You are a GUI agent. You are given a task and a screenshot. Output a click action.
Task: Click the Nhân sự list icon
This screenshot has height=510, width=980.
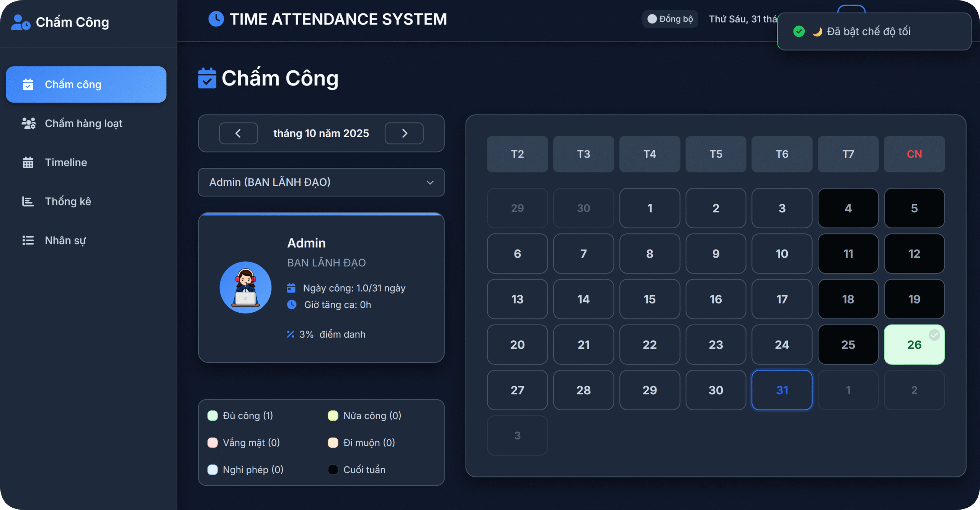pyautogui.click(x=28, y=240)
